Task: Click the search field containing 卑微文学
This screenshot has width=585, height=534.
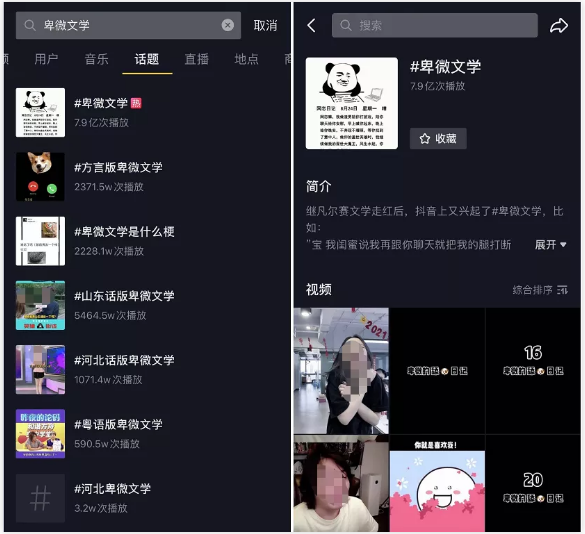Action: [x=128, y=25]
